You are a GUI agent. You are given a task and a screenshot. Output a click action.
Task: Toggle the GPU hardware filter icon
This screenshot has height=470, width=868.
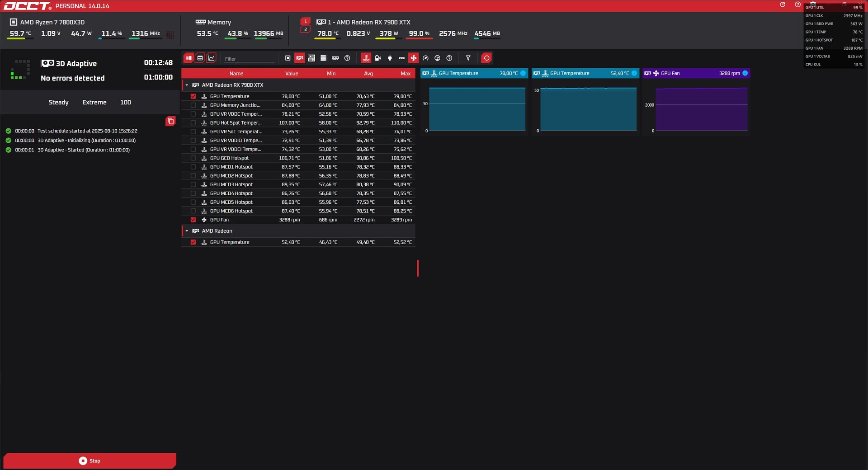pos(299,58)
